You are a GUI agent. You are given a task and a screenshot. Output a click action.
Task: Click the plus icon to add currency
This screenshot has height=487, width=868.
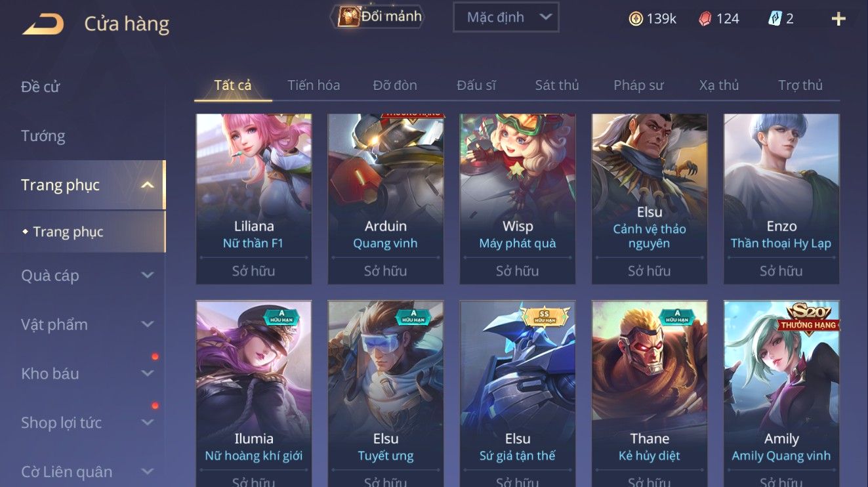tap(838, 19)
